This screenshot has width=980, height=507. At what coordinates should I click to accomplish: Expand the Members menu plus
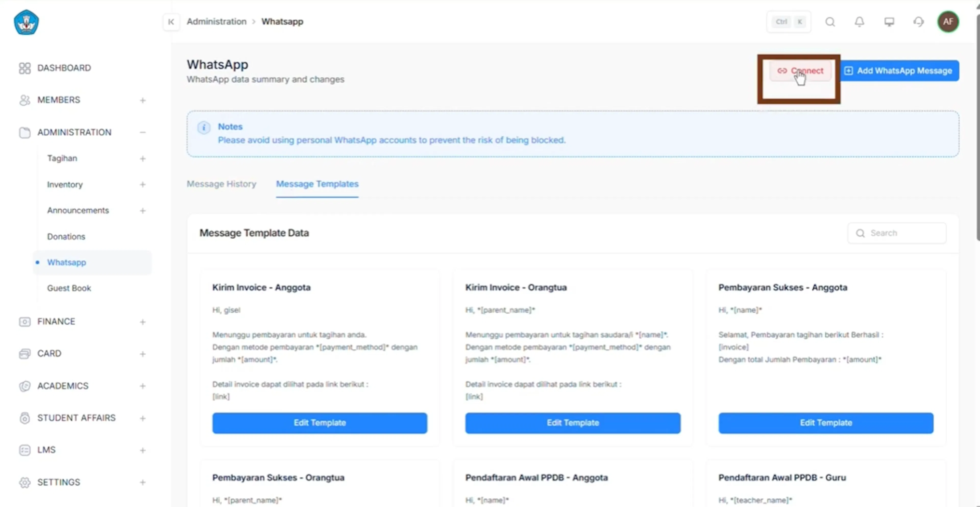click(143, 101)
